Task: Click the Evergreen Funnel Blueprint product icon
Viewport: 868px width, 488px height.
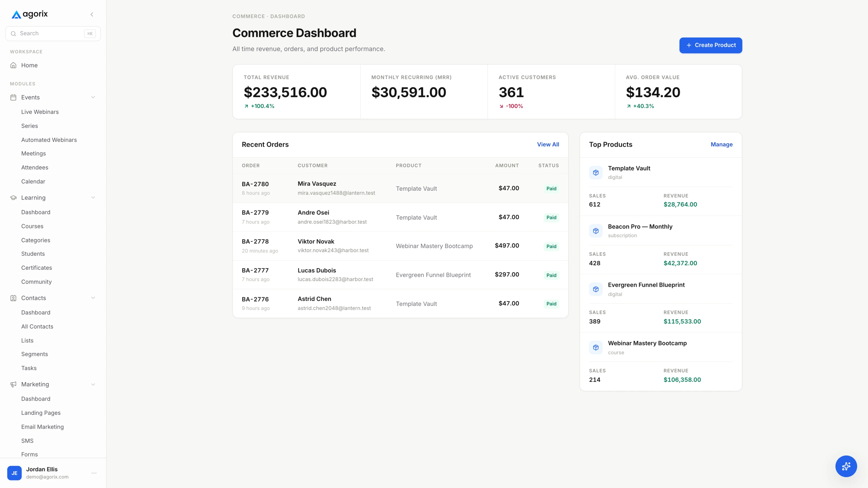Action: coord(596,289)
